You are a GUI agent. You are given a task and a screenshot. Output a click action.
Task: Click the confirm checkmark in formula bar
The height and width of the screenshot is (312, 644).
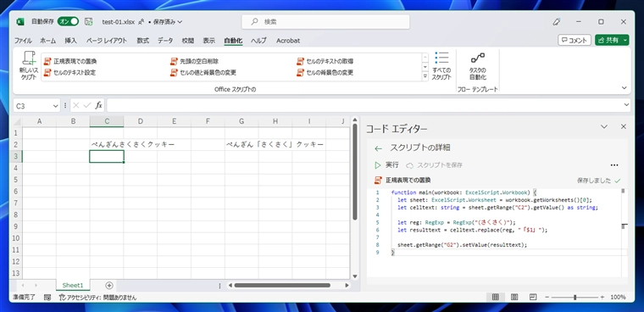[86, 106]
